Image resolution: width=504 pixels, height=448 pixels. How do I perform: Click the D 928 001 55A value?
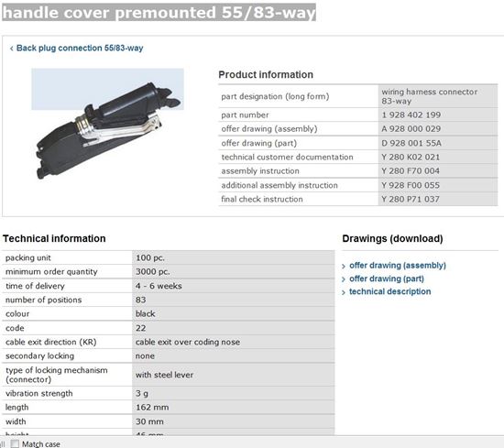(x=411, y=143)
